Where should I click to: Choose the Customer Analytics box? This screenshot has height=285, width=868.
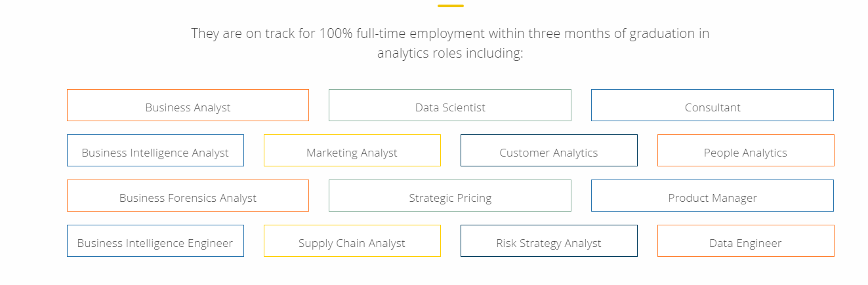(549, 150)
